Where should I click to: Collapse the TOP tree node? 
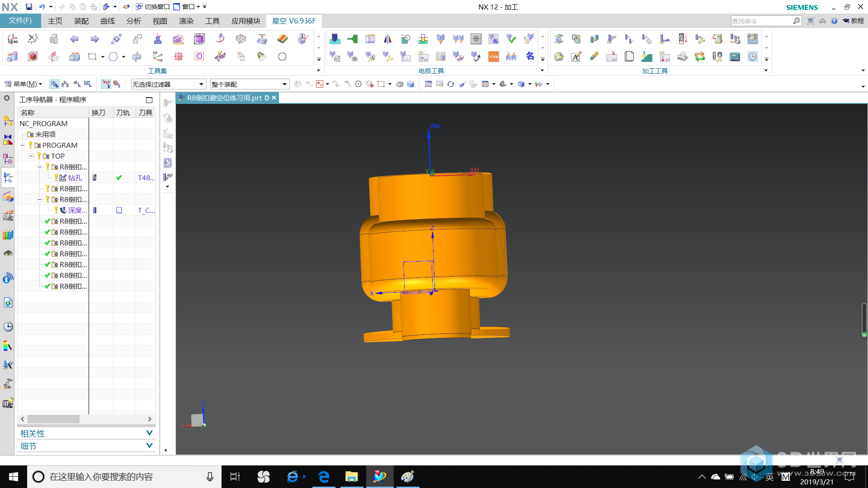pos(31,156)
